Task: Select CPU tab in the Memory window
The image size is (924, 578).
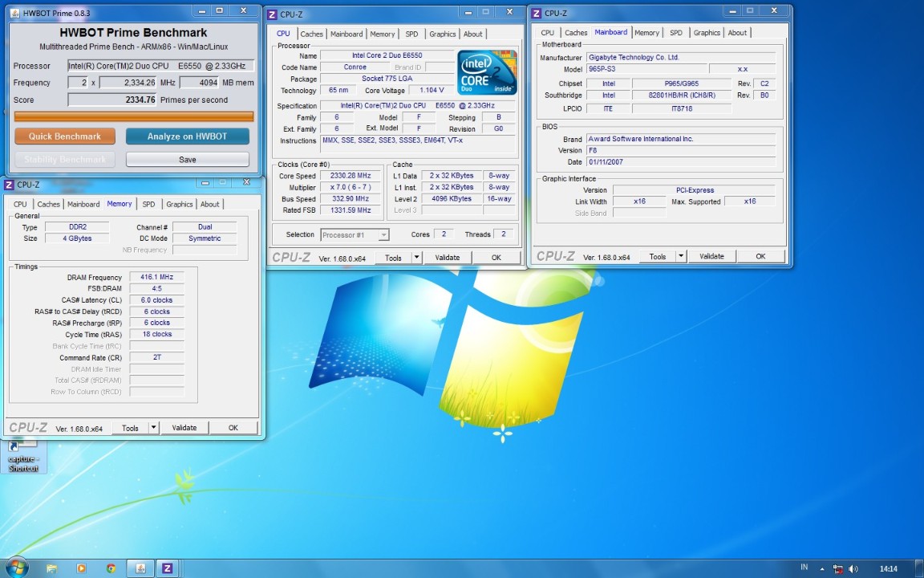Action: (x=20, y=204)
